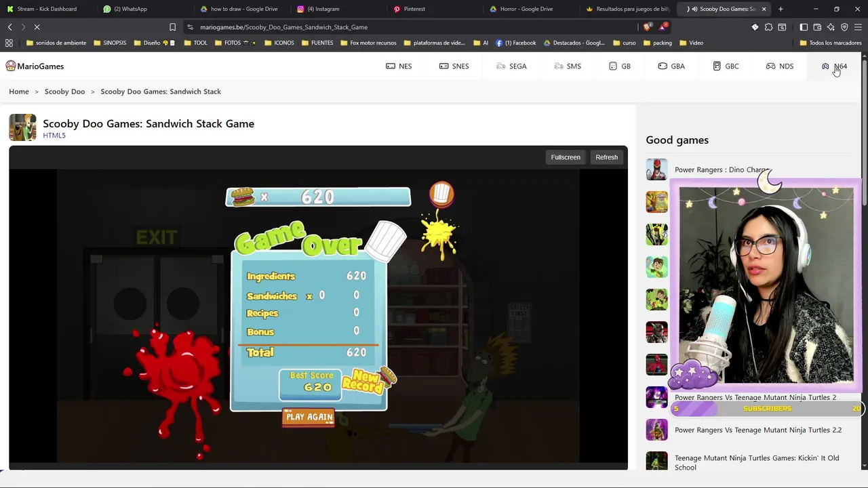Open the Destacados Google bookmark

574,43
